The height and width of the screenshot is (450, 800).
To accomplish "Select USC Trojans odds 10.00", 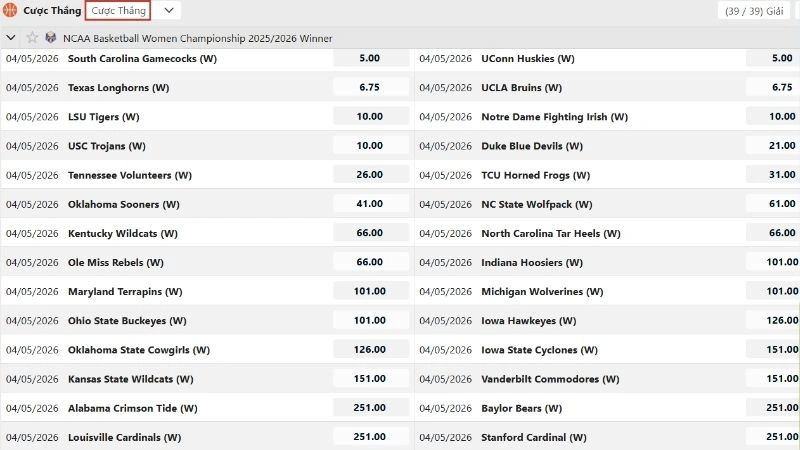I will point(371,145).
